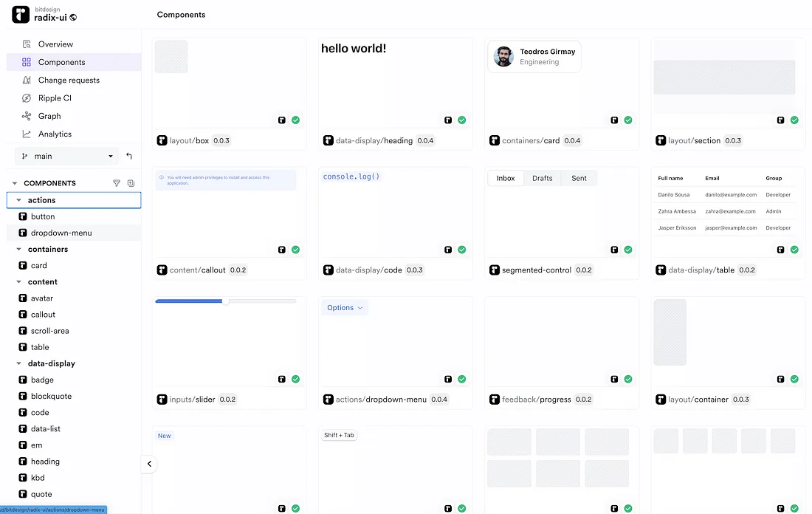The height and width of the screenshot is (514, 812).
Task: Click the bitdesign logo in the top left
Action: click(x=21, y=14)
